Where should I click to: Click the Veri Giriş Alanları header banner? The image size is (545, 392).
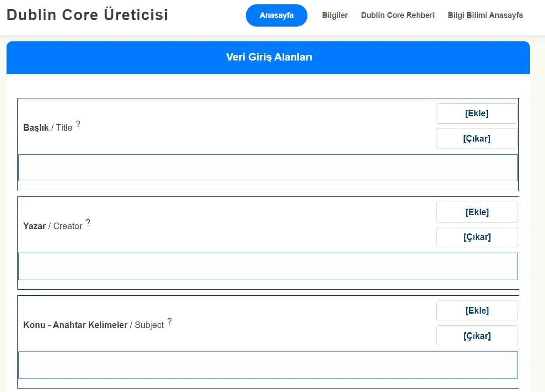coord(269,57)
